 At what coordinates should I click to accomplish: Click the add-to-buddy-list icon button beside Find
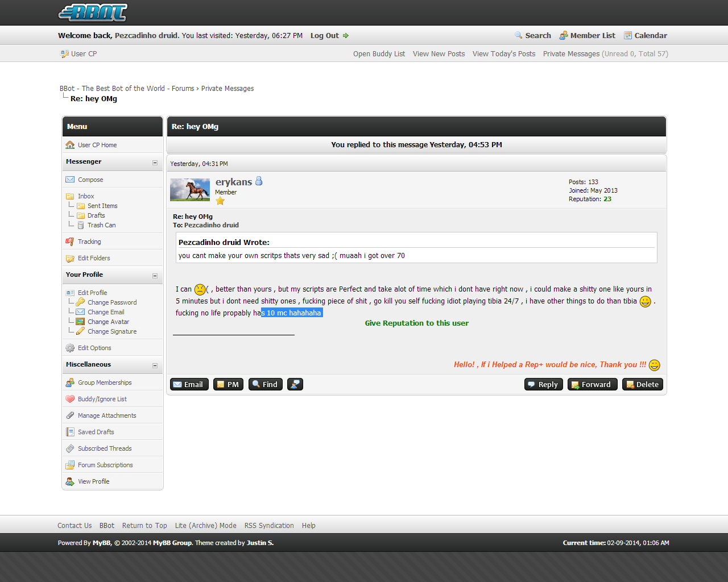pyautogui.click(x=295, y=384)
